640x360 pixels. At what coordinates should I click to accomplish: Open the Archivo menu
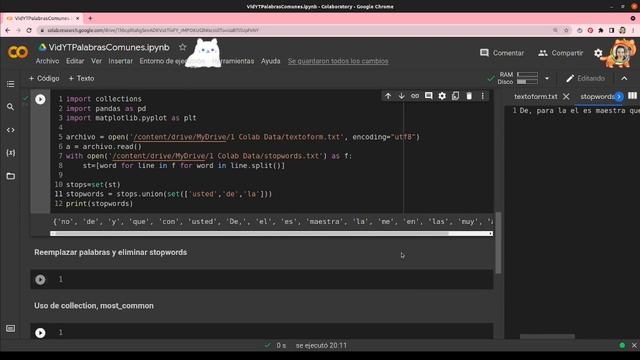47,61
